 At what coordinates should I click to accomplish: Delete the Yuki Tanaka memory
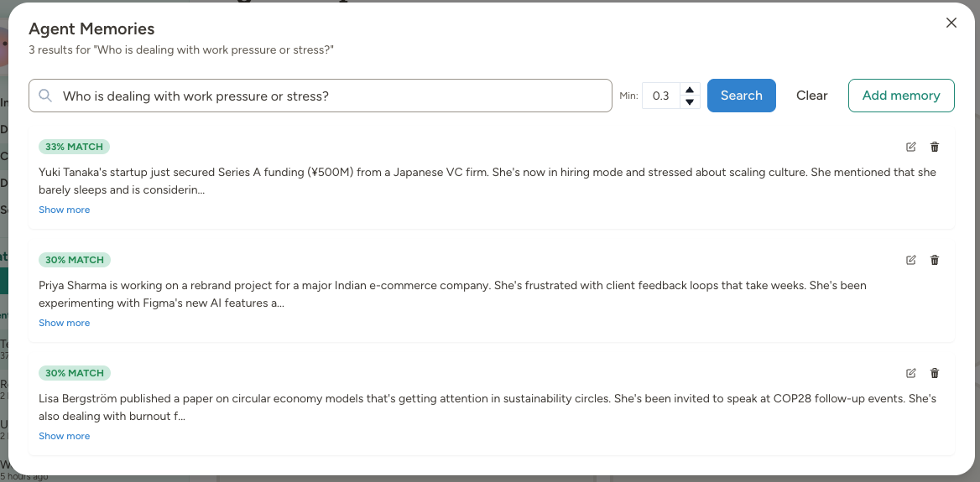pos(935,147)
